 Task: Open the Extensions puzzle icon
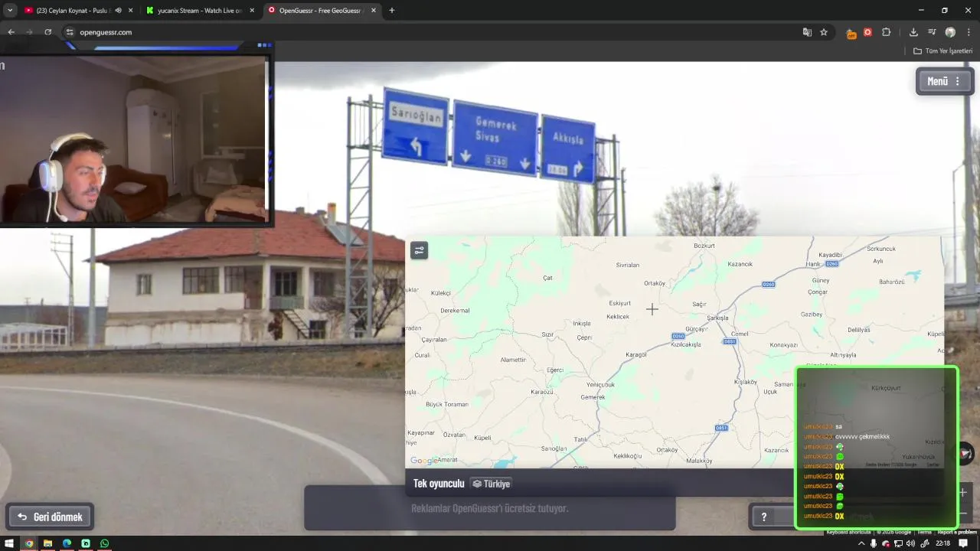click(887, 32)
